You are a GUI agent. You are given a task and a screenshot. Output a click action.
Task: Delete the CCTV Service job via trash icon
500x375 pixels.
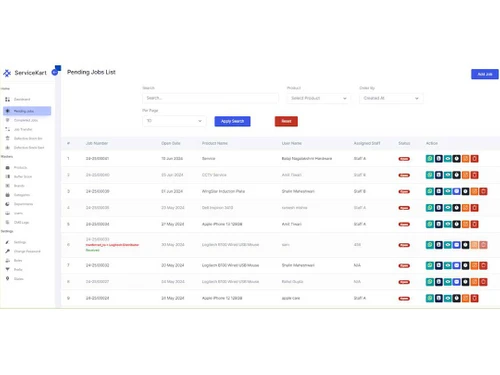[474, 175]
